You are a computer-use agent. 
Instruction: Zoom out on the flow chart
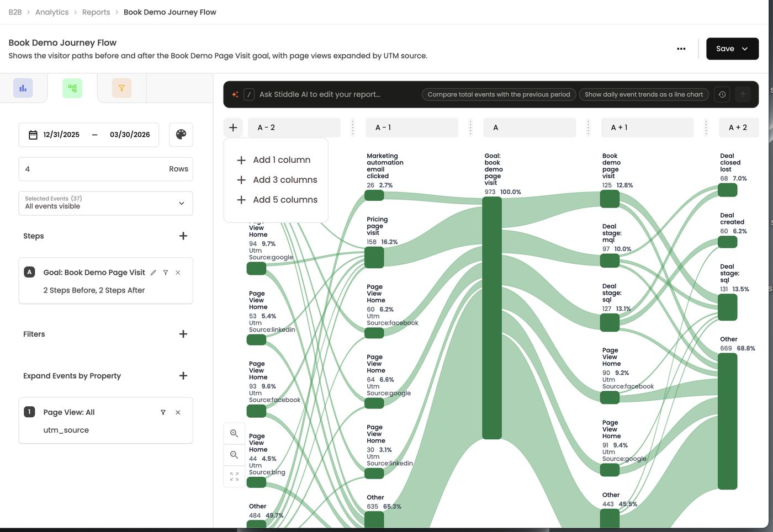[x=234, y=455]
